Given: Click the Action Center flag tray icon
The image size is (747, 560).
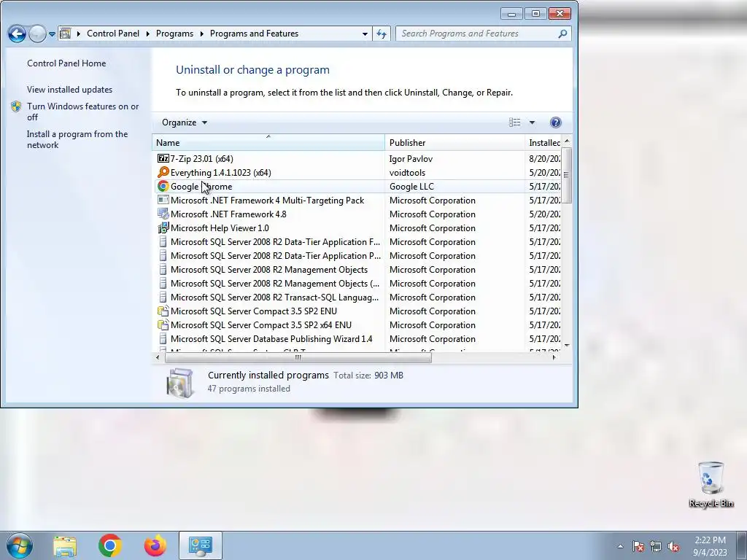Looking at the screenshot, I should [638, 546].
